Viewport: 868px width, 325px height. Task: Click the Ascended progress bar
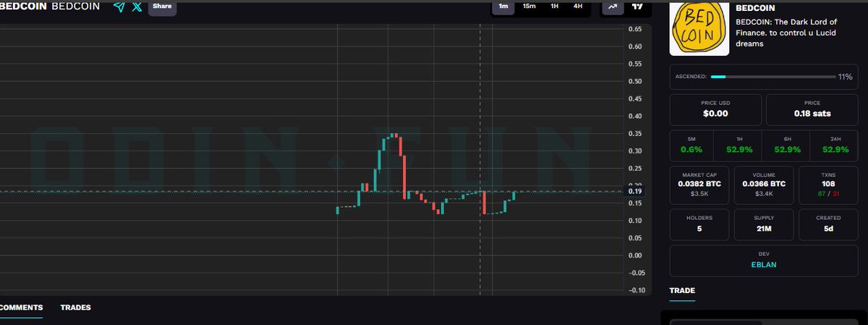pyautogui.click(x=773, y=76)
